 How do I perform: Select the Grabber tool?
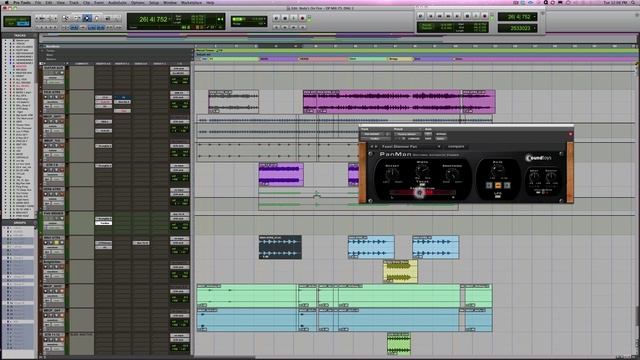point(97,18)
